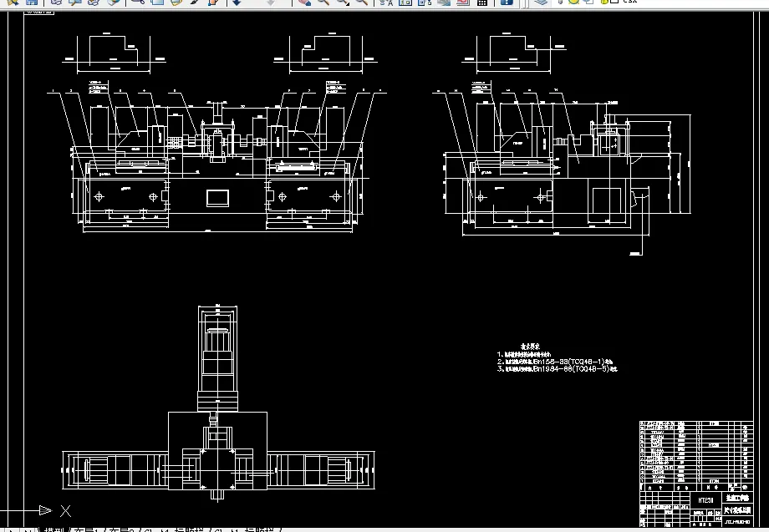Switch to the 布局1 layout tab
The height and width of the screenshot is (532, 769).
[x=87, y=529]
